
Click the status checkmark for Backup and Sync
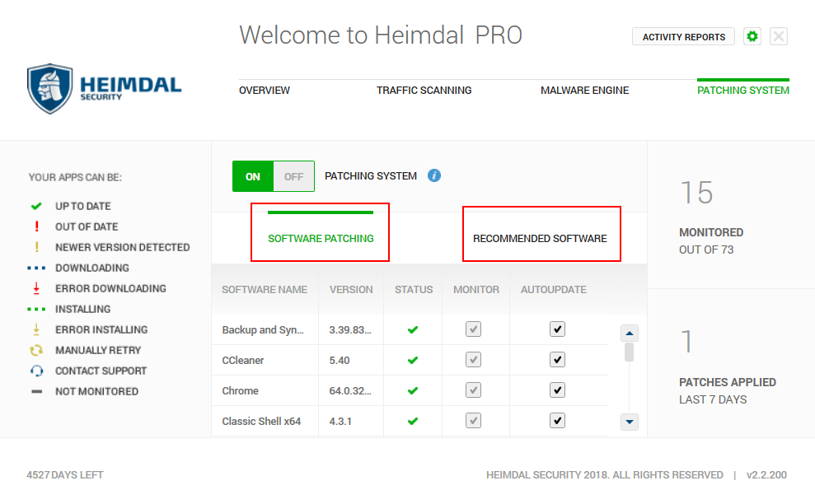[413, 329]
